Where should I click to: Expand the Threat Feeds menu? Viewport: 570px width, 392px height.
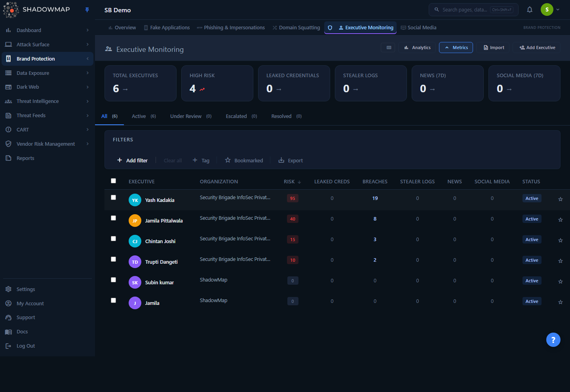click(47, 116)
